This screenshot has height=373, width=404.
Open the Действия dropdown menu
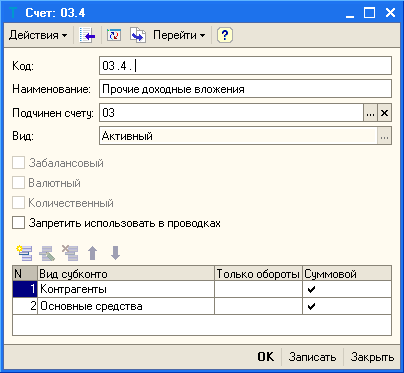pyautogui.click(x=38, y=35)
